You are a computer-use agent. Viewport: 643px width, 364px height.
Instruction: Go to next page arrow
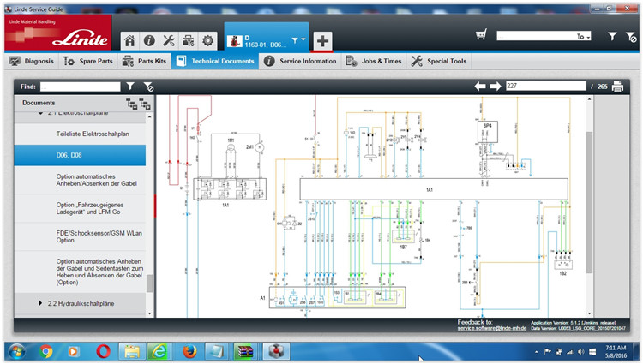496,86
